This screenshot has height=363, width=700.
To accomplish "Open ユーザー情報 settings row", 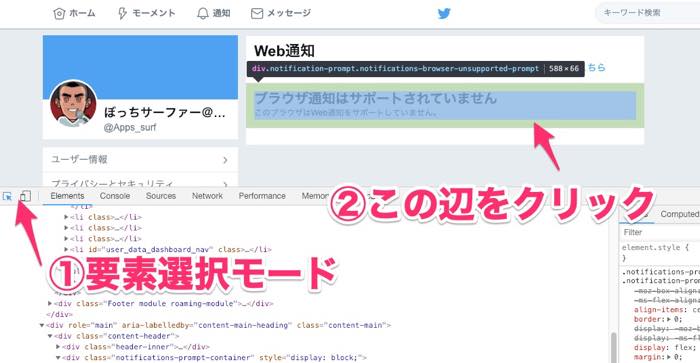I will coord(140,159).
